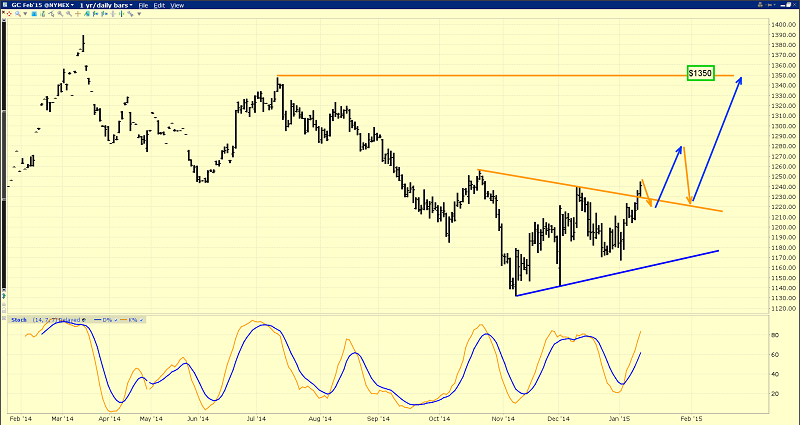Toggle the D% line checkbox

click(116, 320)
